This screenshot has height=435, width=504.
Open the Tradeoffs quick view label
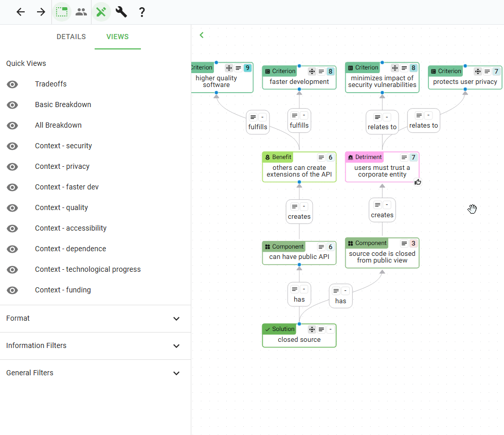pyautogui.click(x=51, y=84)
